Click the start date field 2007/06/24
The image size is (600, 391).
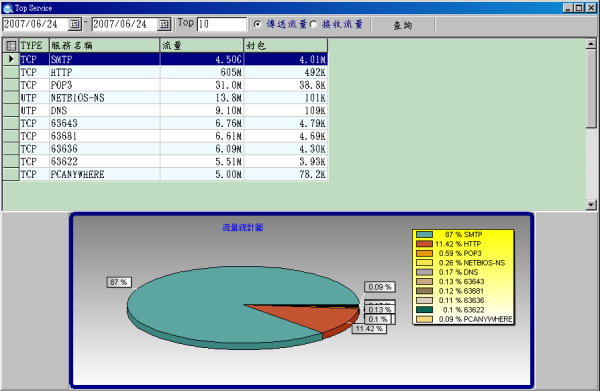point(36,24)
